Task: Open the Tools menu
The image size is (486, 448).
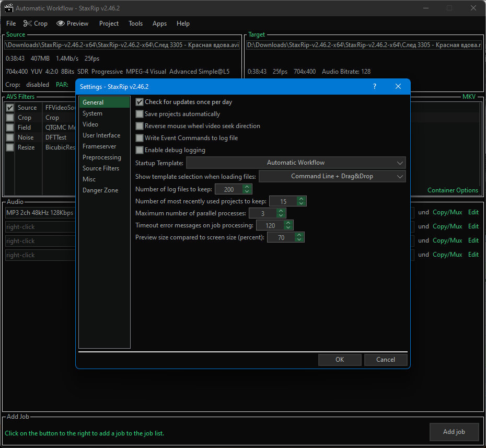Action: [135, 24]
